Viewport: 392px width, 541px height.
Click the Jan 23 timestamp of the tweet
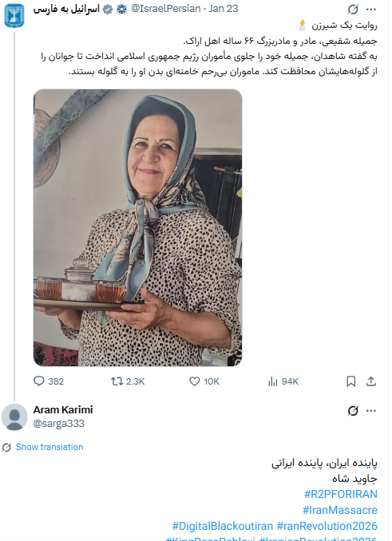click(x=224, y=9)
